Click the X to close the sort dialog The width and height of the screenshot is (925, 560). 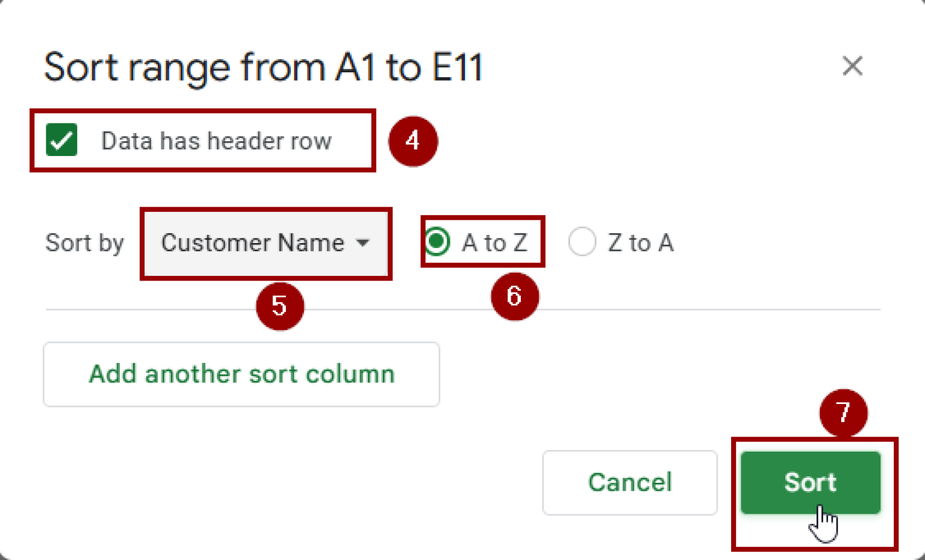pos(853,66)
